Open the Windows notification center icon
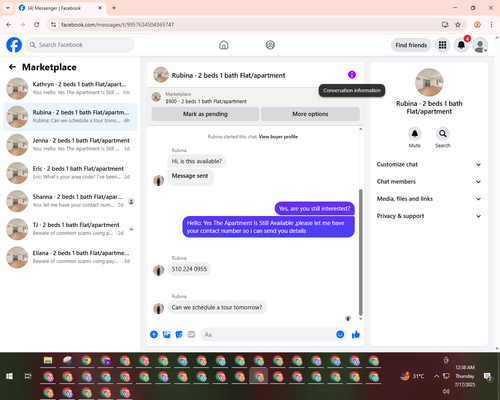 coord(488,377)
